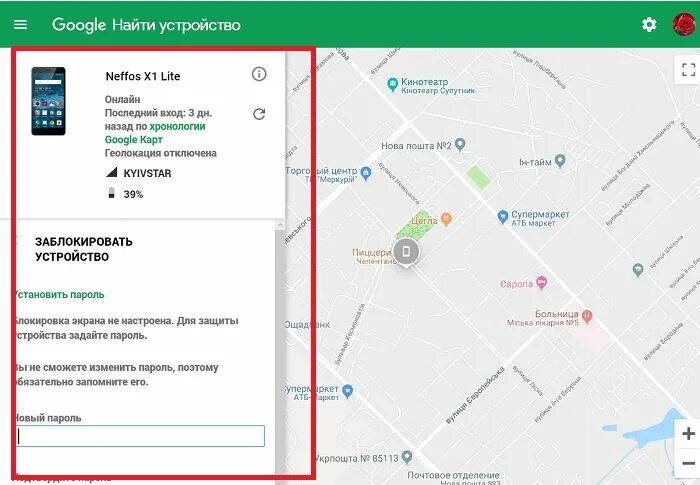This screenshot has width=700, height=485.
Task: Open the account profile avatar
Action: 684,25
